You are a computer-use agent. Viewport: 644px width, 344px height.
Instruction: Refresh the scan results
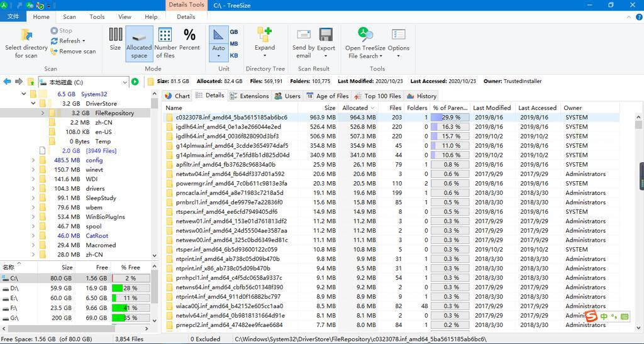(x=68, y=41)
